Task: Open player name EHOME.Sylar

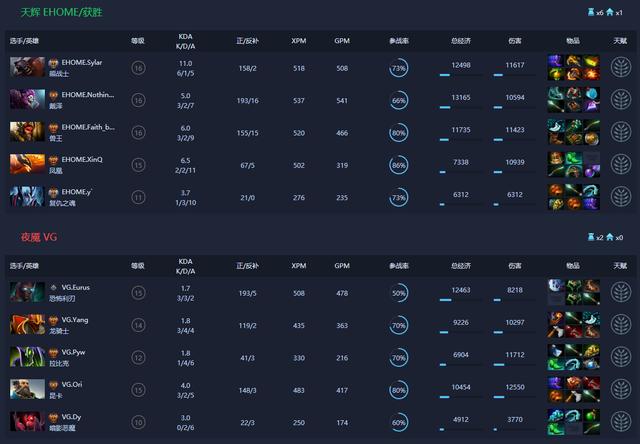Action: 82,62
